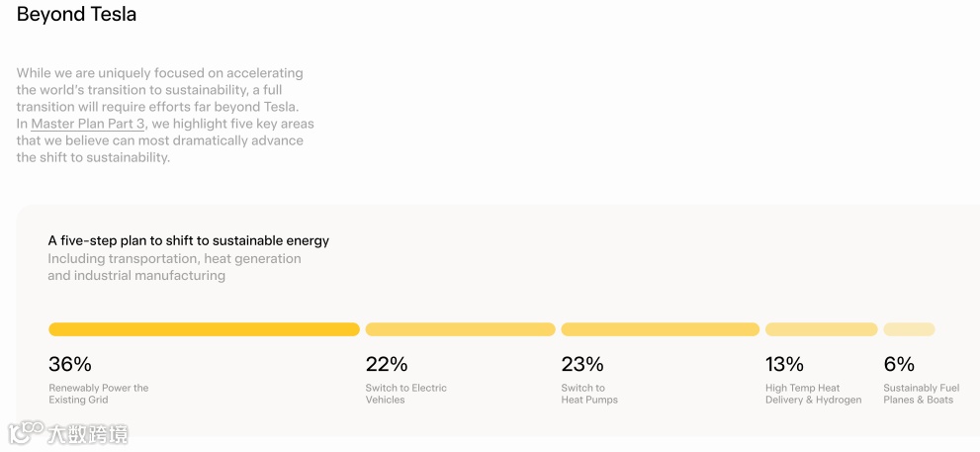Click High Temp Heat Delivery & Hydrogen label
Image resolution: width=980 pixels, height=452 pixels.
(814, 394)
